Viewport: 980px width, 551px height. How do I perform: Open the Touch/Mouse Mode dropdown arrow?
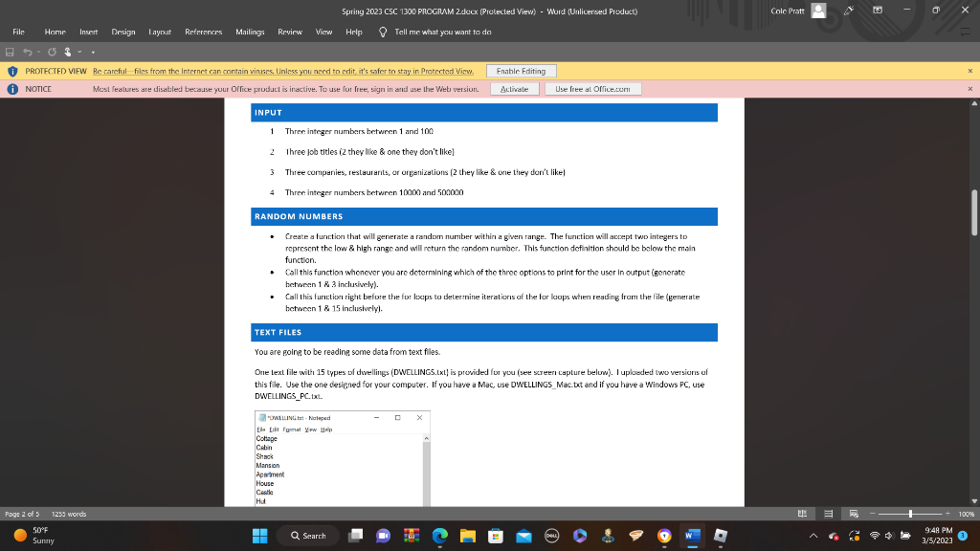point(80,52)
